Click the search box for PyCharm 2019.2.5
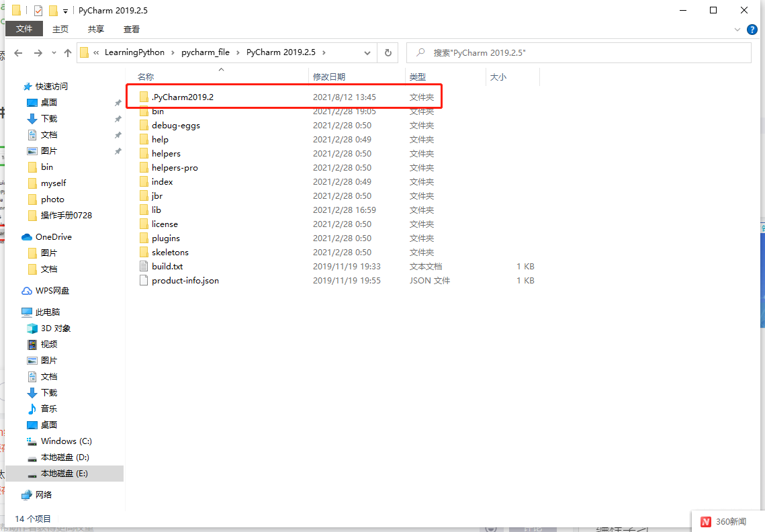 579,52
